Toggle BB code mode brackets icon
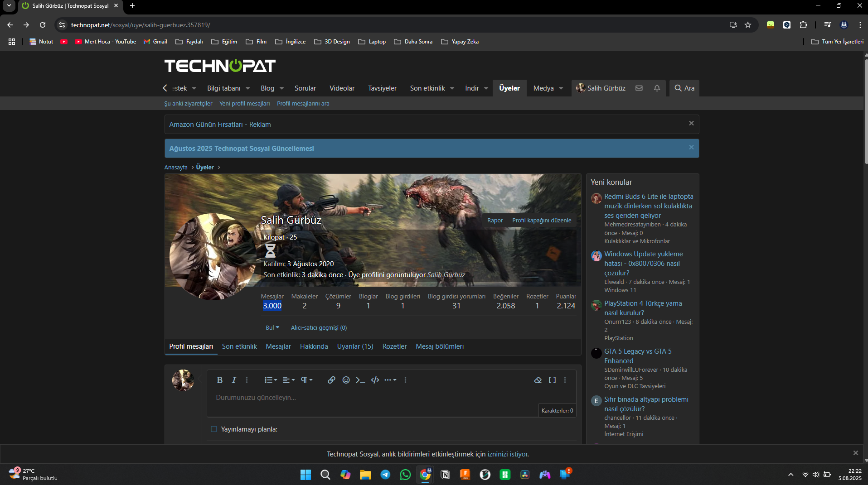This screenshot has height=485, width=868. [552, 380]
